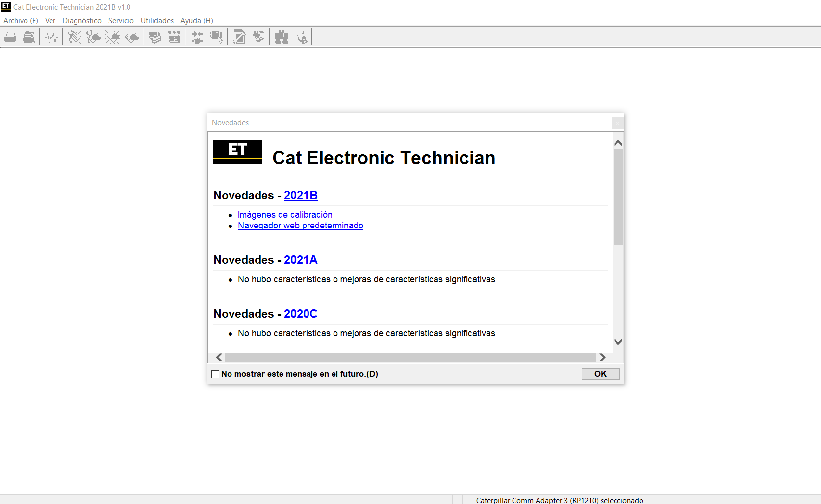The width and height of the screenshot is (821, 504).
Task: Open the Diagnóstico menu
Action: (x=82, y=21)
